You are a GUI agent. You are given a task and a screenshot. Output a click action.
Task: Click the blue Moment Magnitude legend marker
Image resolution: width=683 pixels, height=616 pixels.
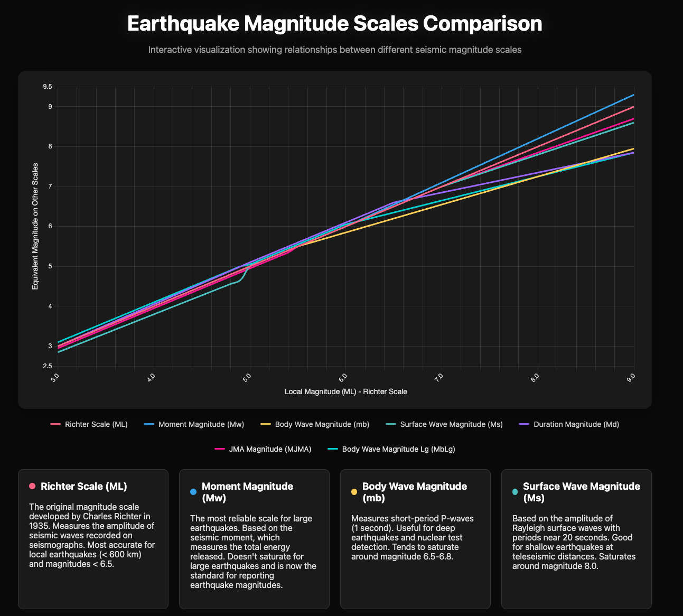tap(149, 424)
